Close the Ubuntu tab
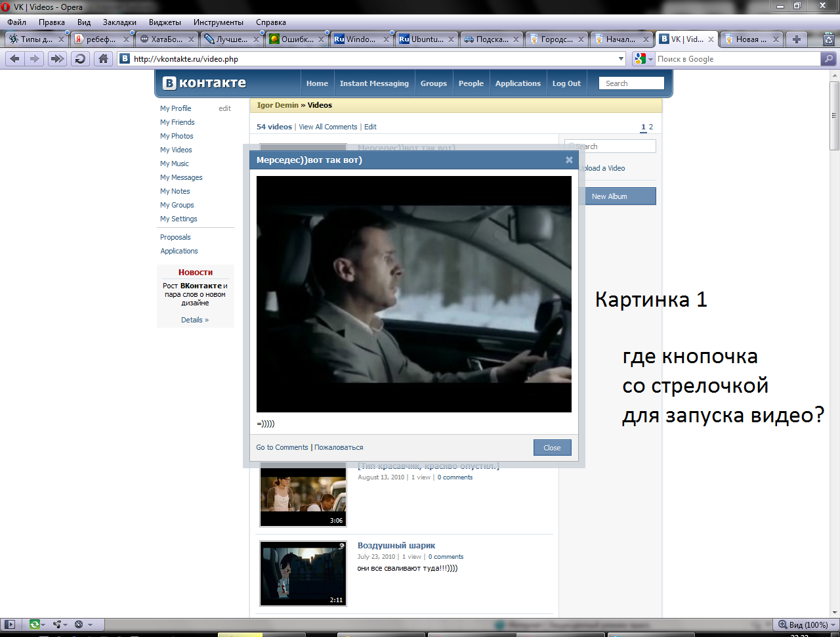Image resolution: width=840 pixels, height=637 pixels. [x=451, y=39]
